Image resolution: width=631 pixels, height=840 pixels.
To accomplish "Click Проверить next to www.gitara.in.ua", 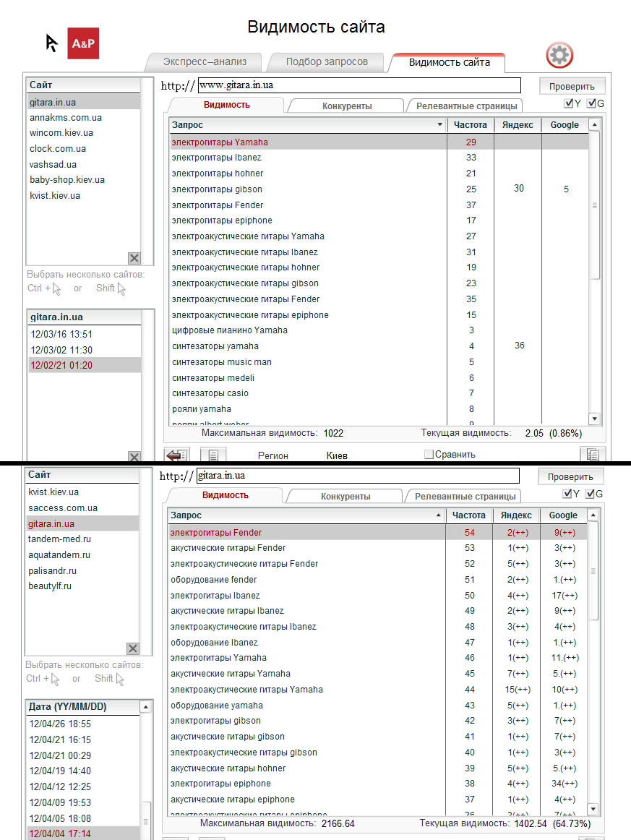I will tap(572, 86).
